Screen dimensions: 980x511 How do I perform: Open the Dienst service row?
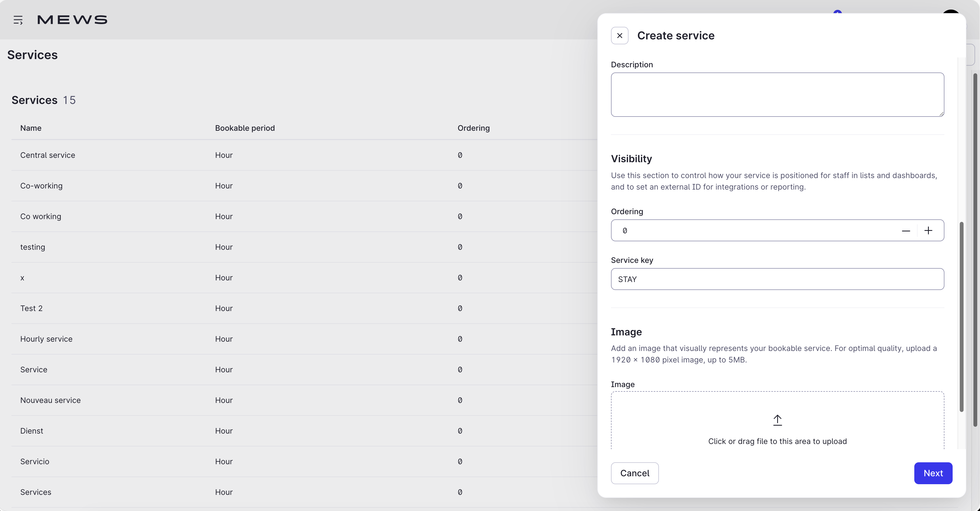pyautogui.click(x=304, y=431)
